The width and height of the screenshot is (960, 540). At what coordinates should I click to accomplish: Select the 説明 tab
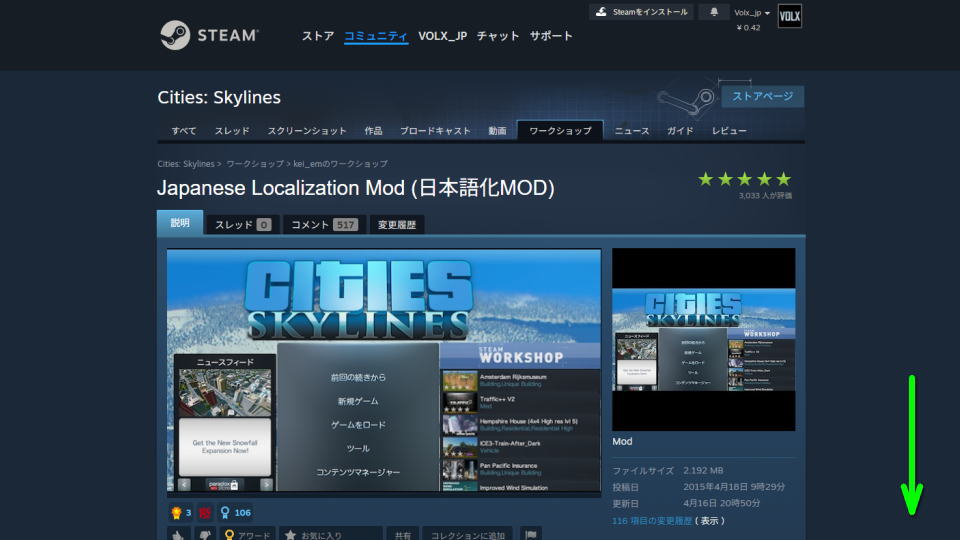click(180, 223)
